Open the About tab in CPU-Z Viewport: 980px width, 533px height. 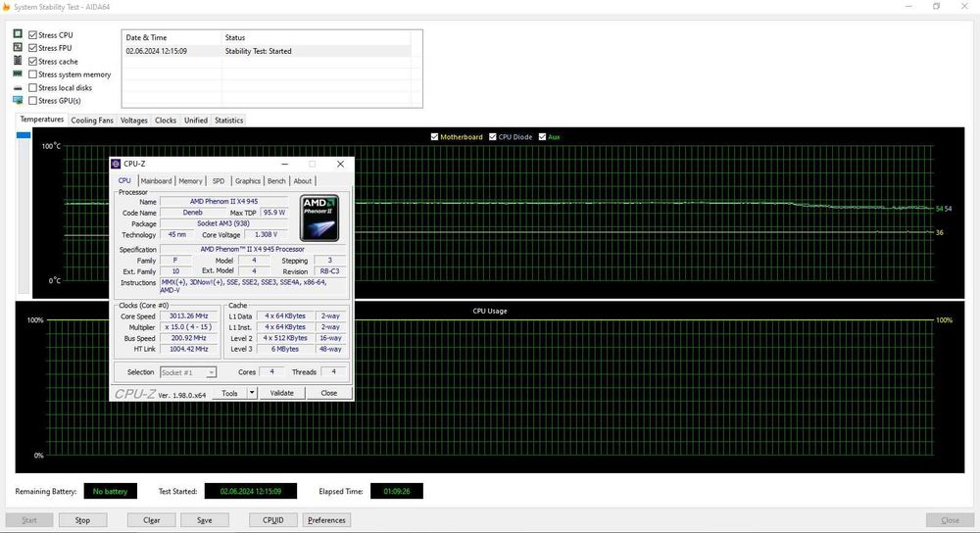(x=303, y=181)
